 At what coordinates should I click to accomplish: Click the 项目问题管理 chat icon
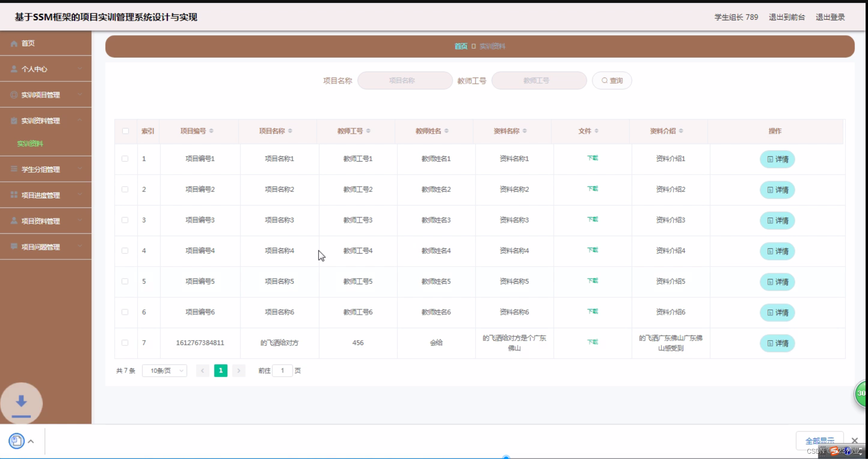pos(13,247)
